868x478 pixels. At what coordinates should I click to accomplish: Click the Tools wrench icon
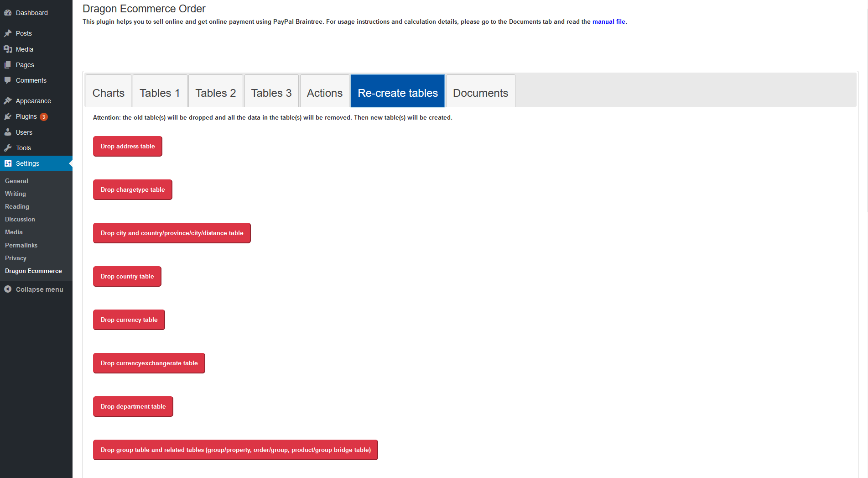tap(8, 148)
